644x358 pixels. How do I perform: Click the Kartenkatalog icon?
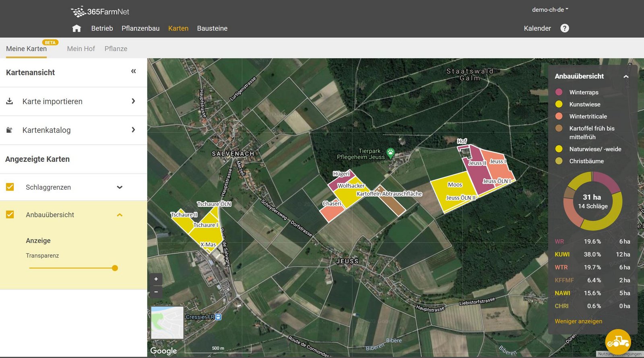click(10, 130)
